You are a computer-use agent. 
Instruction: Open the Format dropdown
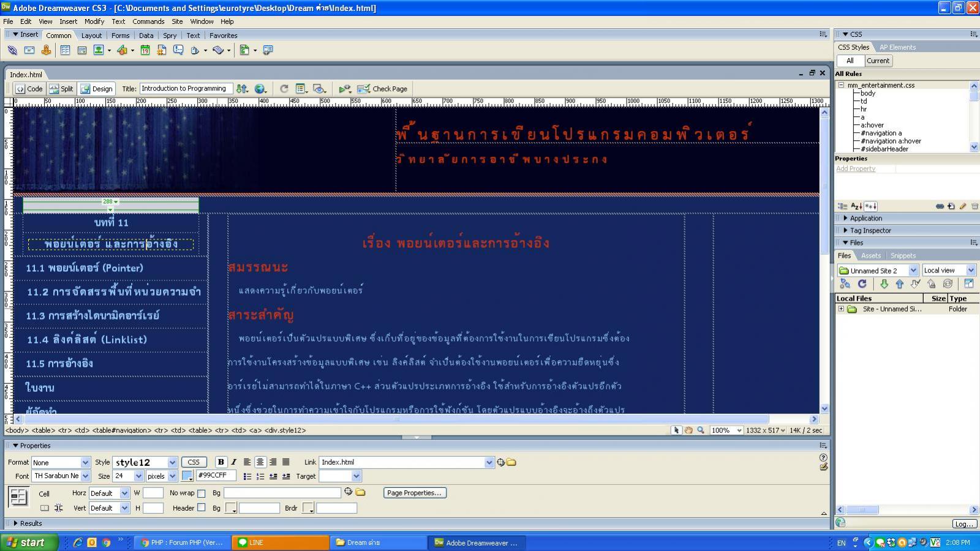click(x=61, y=463)
